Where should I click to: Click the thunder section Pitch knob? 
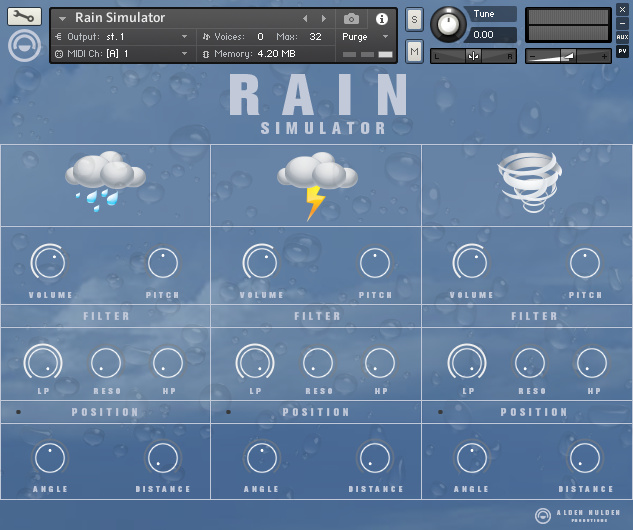pyautogui.click(x=375, y=263)
